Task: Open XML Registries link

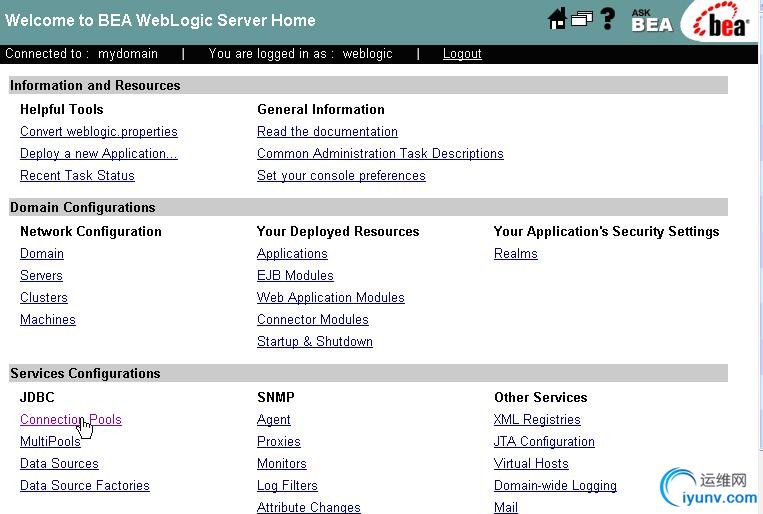Action: [537, 420]
